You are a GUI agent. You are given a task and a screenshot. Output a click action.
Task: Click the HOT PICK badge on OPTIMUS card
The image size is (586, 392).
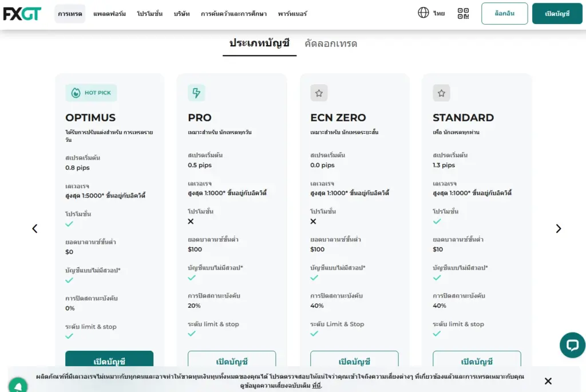(90, 93)
